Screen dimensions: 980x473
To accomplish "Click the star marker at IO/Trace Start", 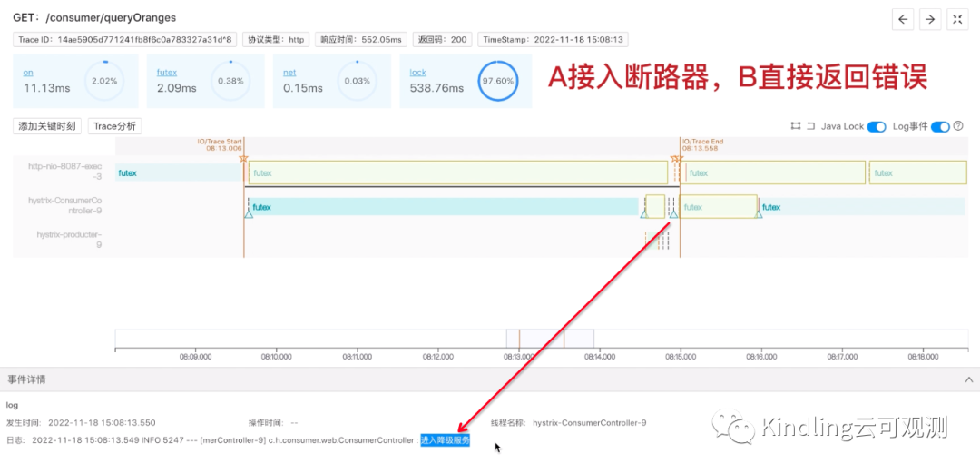I will (243, 160).
